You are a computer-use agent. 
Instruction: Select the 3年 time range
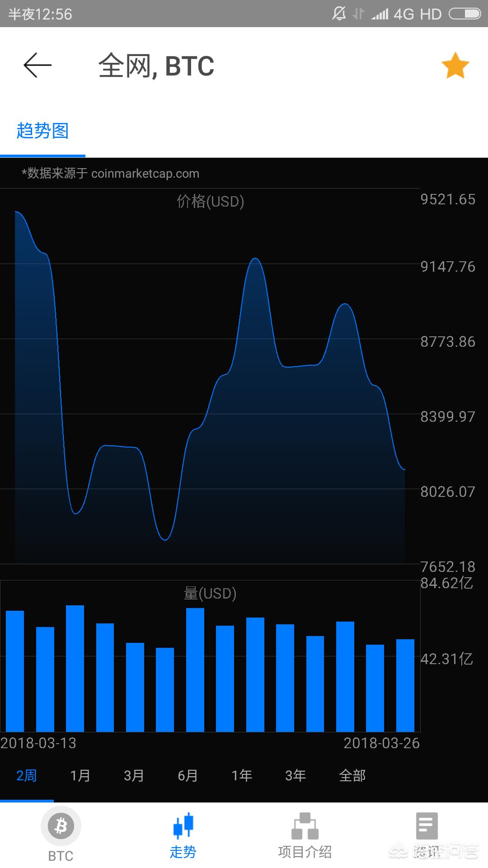296,776
